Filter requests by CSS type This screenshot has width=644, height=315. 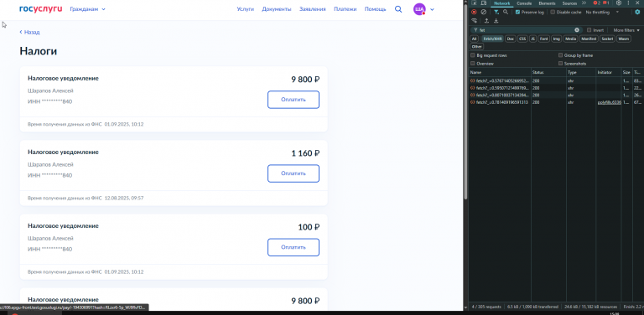click(522, 39)
